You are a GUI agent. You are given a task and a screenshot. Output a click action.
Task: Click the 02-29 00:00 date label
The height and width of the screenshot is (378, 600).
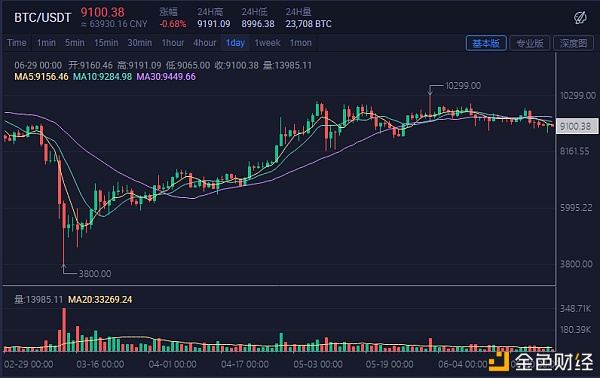click(29, 364)
